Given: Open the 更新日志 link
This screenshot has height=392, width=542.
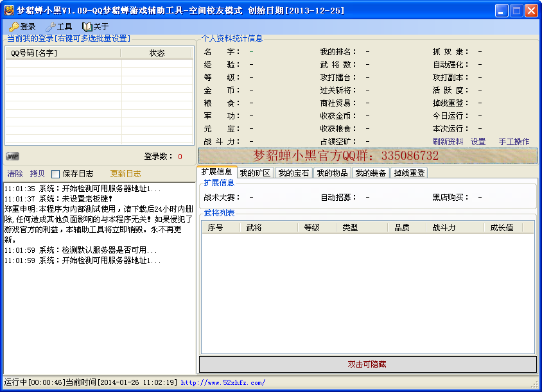Looking at the screenshot, I should pos(125,173).
